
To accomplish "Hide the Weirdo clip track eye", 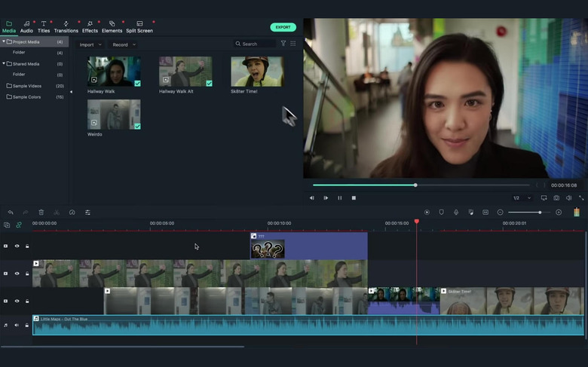I will pyautogui.click(x=17, y=301).
